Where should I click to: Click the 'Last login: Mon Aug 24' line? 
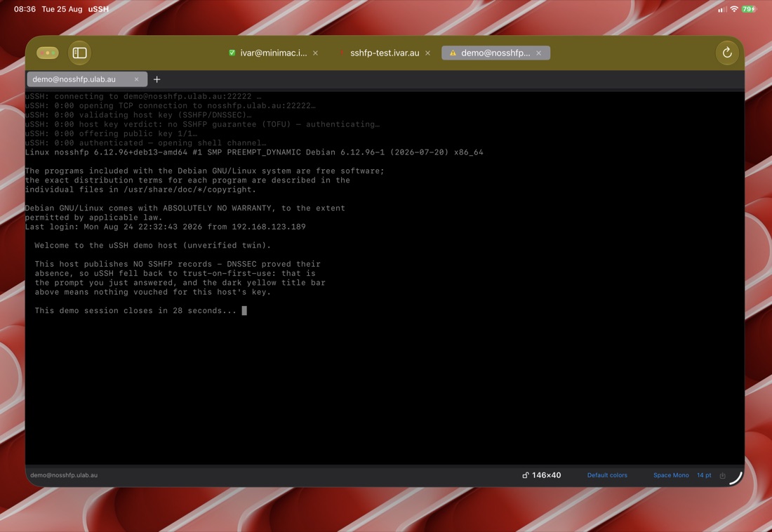tap(166, 227)
